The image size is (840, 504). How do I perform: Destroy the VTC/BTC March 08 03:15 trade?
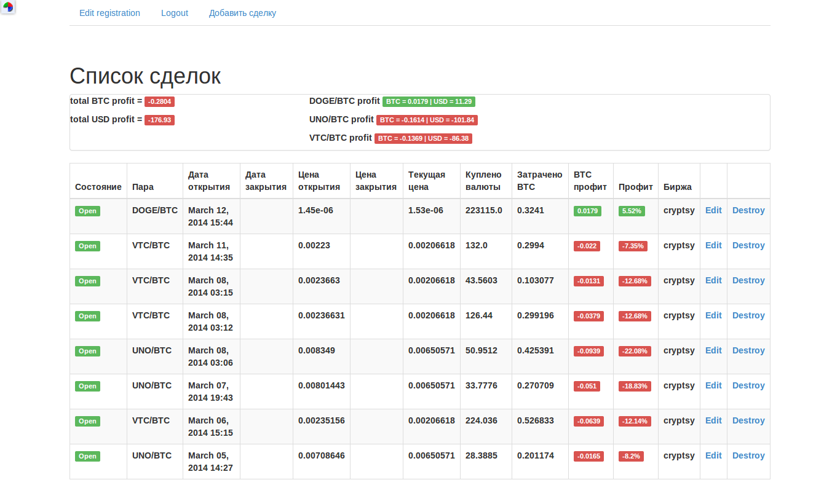[x=748, y=280]
